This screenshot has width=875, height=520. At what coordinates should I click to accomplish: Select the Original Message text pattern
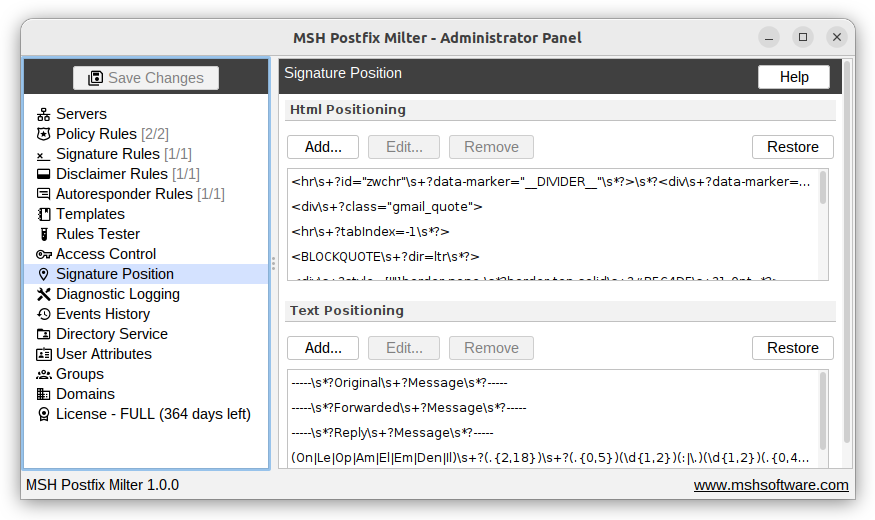[553, 383]
